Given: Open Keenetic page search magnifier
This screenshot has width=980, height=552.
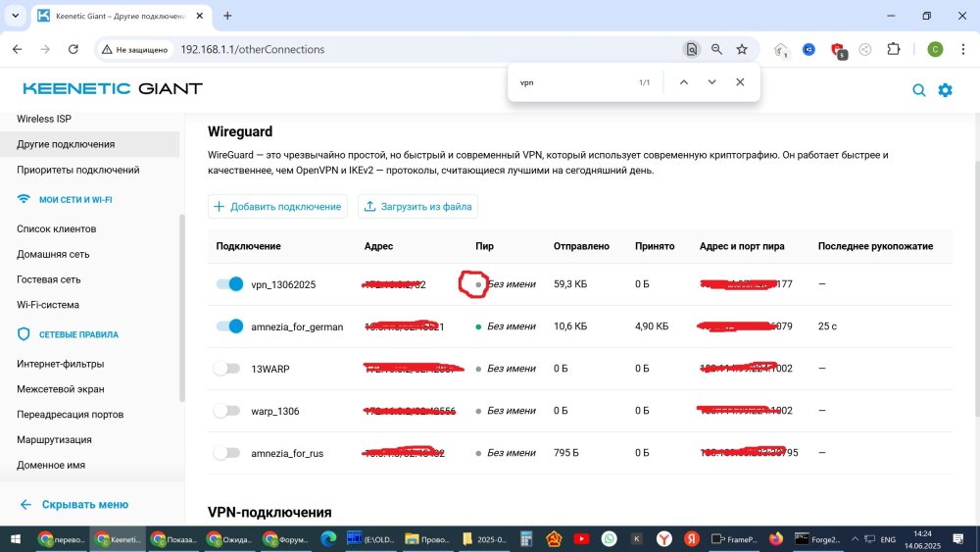Looking at the screenshot, I should point(919,90).
